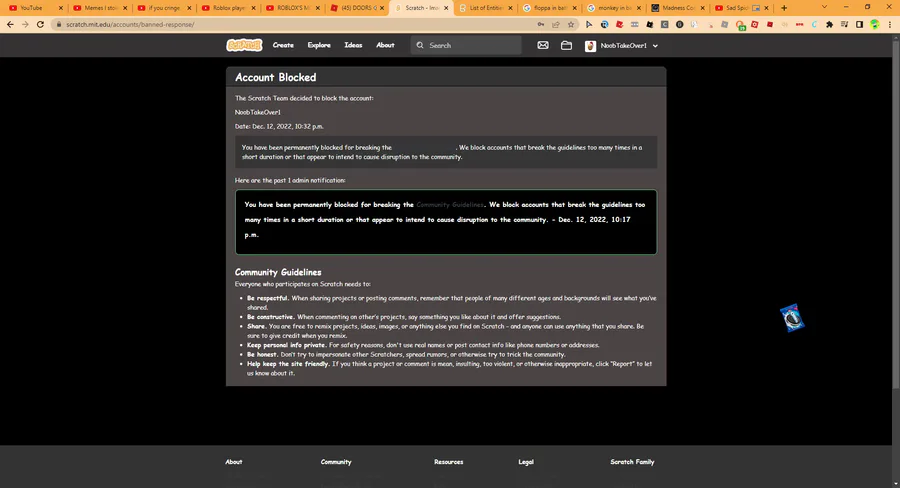Close the Madness Combat tab

click(x=703, y=8)
